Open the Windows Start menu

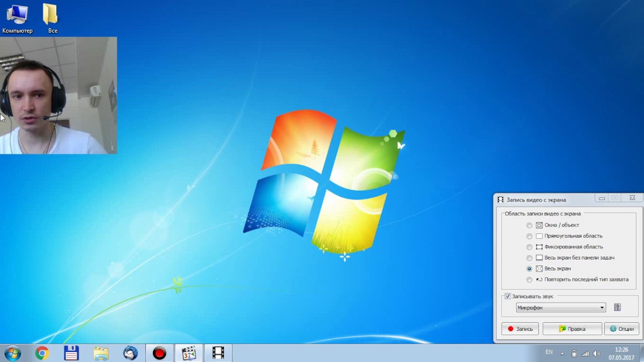[13, 353]
